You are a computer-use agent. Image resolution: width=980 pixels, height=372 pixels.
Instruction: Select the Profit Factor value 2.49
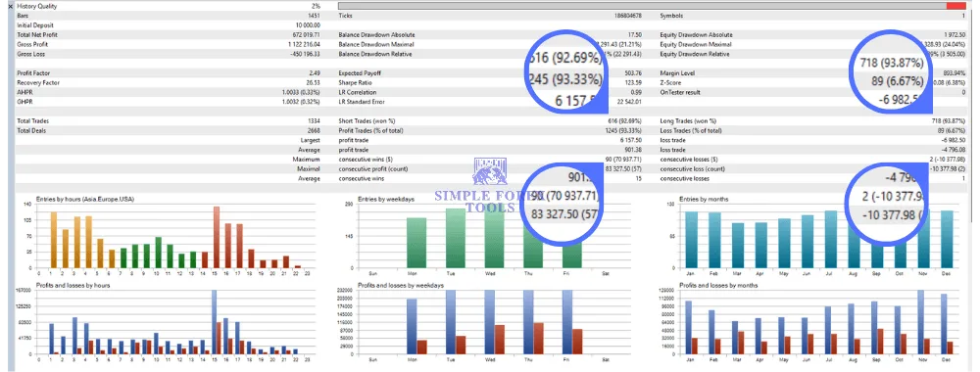point(315,73)
